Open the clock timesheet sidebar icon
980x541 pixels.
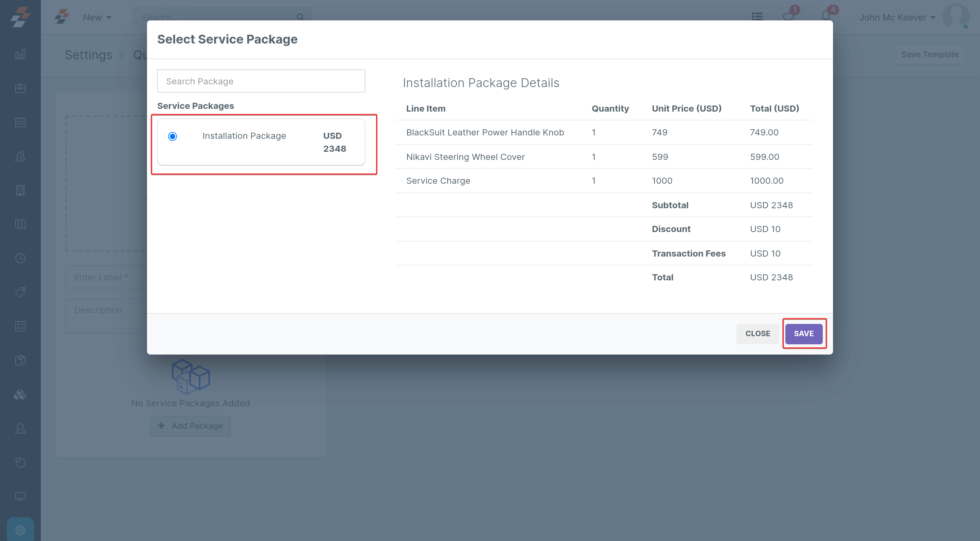coord(20,258)
